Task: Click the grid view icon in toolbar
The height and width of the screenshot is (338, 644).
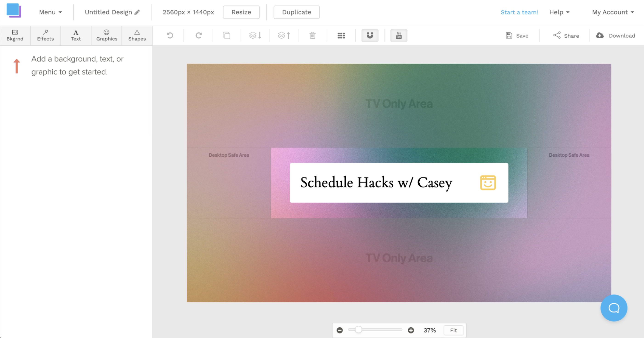Action: click(341, 35)
